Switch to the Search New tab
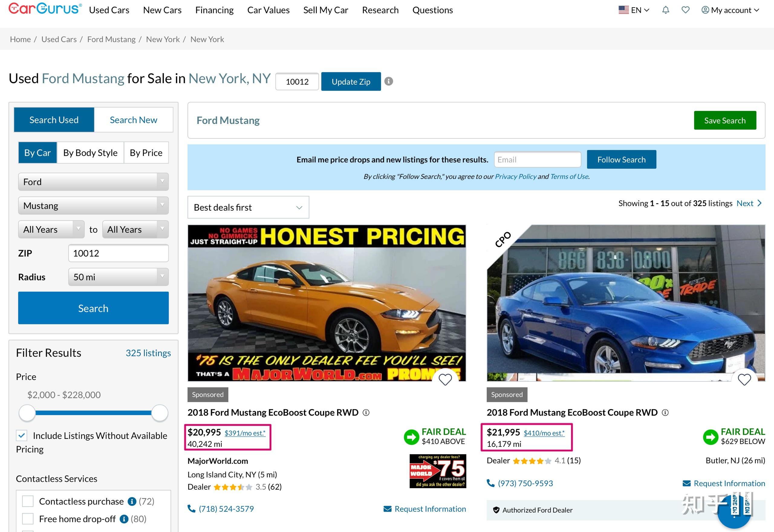The height and width of the screenshot is (532, 774). 133,120
